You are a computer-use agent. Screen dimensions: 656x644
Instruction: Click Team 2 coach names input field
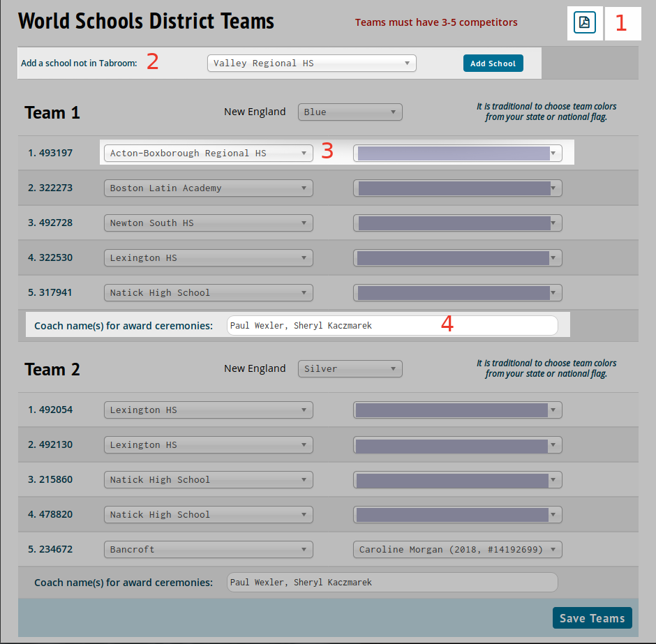392,582
